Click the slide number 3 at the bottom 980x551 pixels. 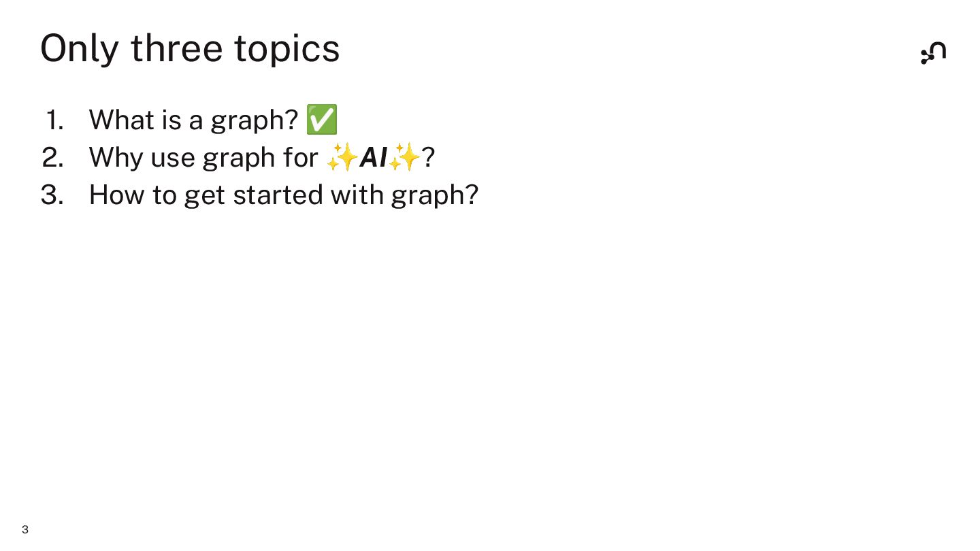pos(25,530)
